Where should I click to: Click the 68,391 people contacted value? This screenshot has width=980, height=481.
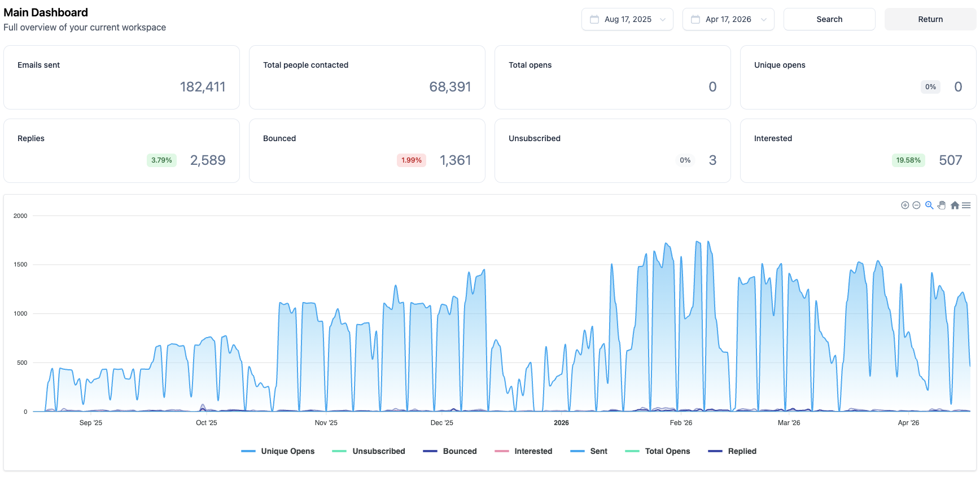point(450,87)
